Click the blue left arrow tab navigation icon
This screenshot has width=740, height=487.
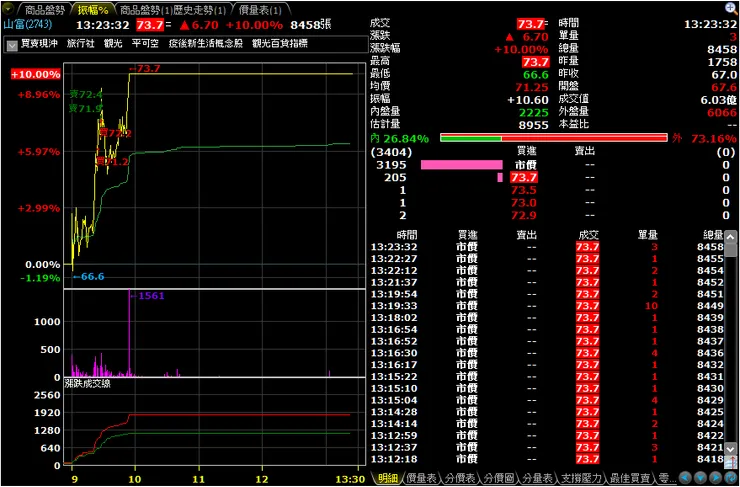(686, 477)
